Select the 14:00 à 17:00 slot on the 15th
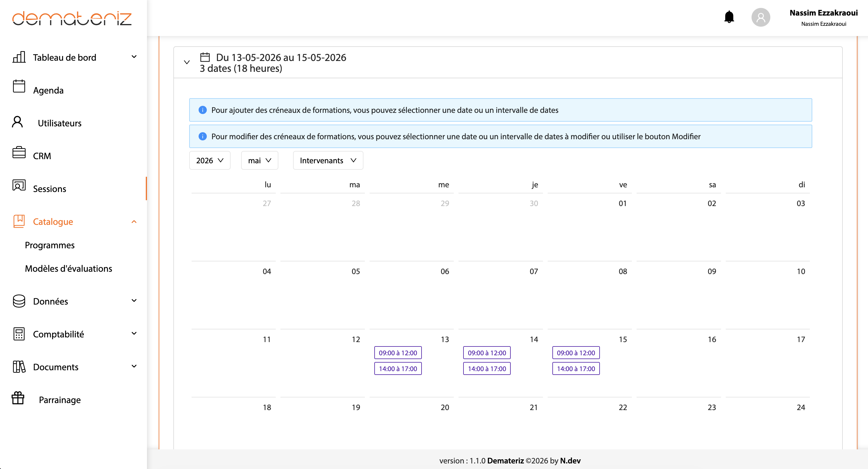The width and height of the screenshot is (868, 469). click(576, 369)
